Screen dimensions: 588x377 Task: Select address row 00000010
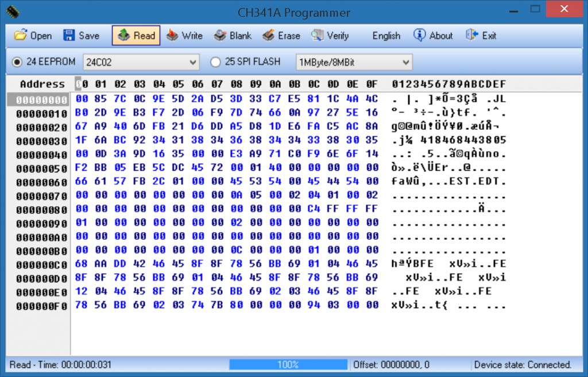(x=41, y=114)
